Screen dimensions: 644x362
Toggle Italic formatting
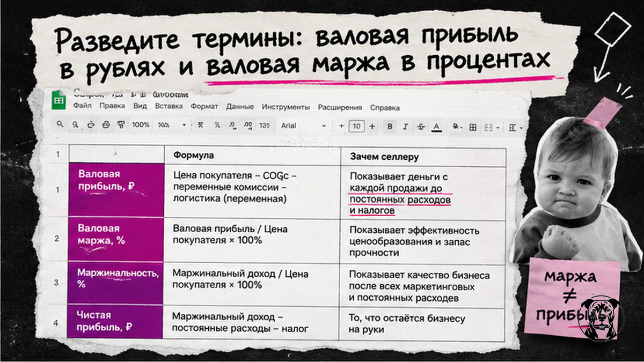pyautogui.click(x=406, y=127)
